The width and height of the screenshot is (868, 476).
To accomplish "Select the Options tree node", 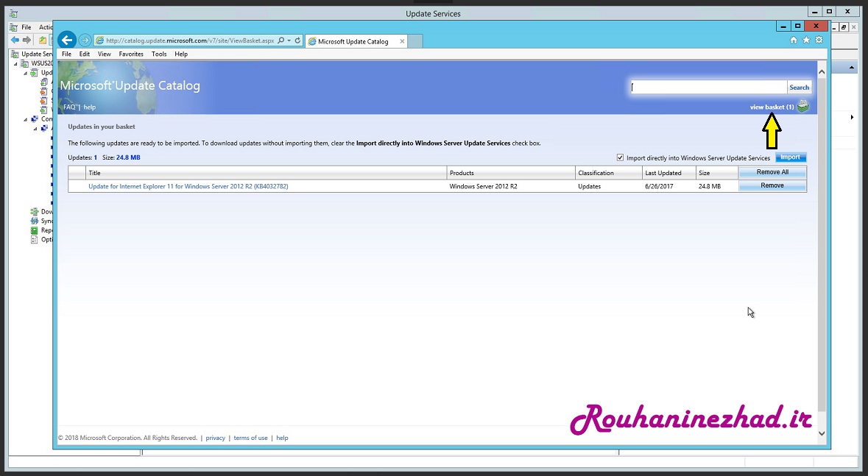I will pyautogui.click(x=41, y=240).
